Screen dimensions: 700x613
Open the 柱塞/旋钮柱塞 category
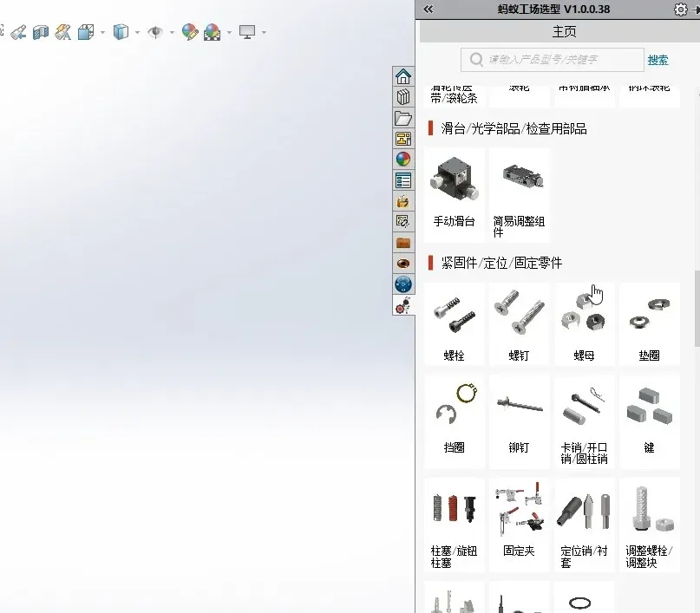pyautogui.click(x=454, y=525)
